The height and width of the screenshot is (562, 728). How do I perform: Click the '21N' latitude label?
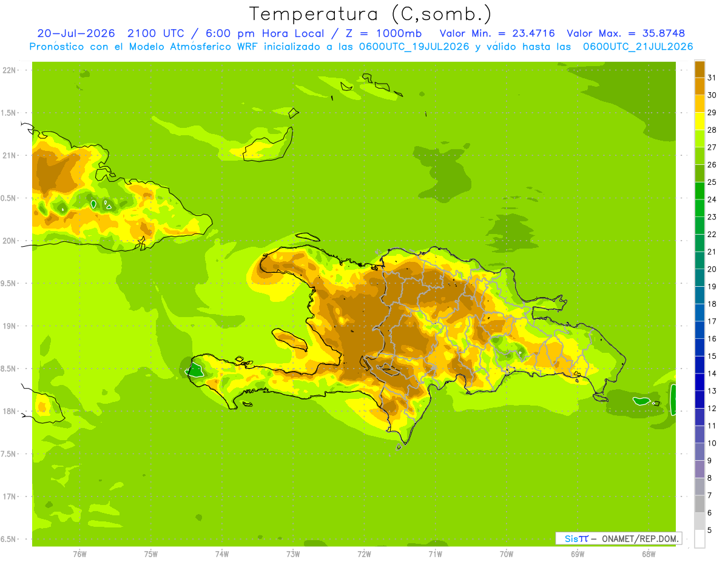pos(10,155)
